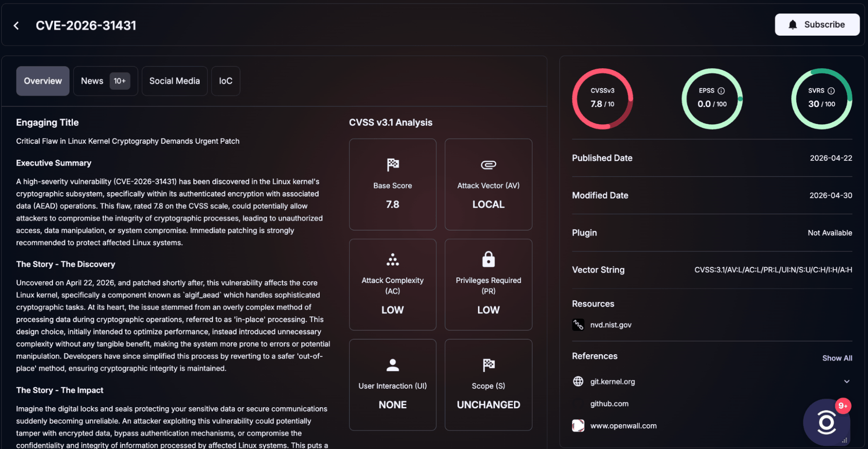Click the SVRS 30 score gauge

(822, 99)
